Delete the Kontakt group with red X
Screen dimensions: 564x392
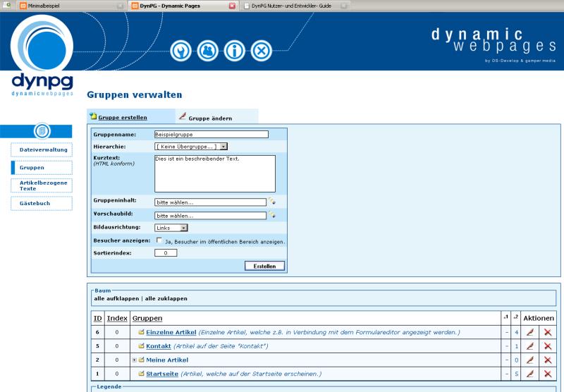tap(547, 346)
